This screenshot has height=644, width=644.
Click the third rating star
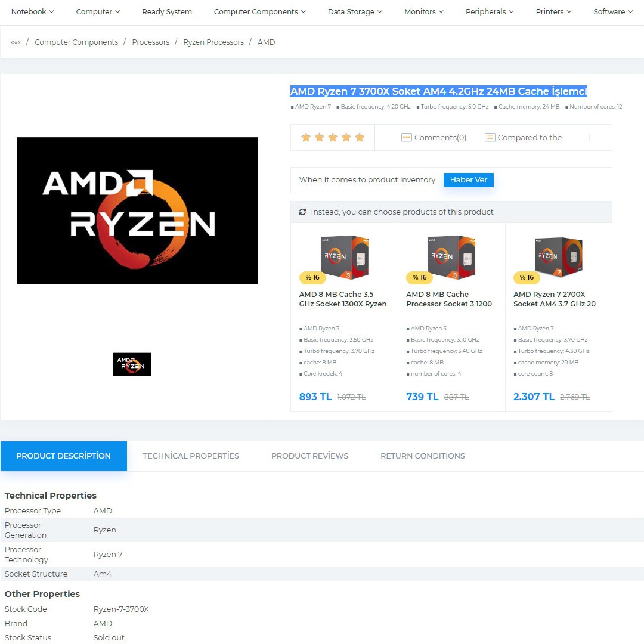coord(333,137)
